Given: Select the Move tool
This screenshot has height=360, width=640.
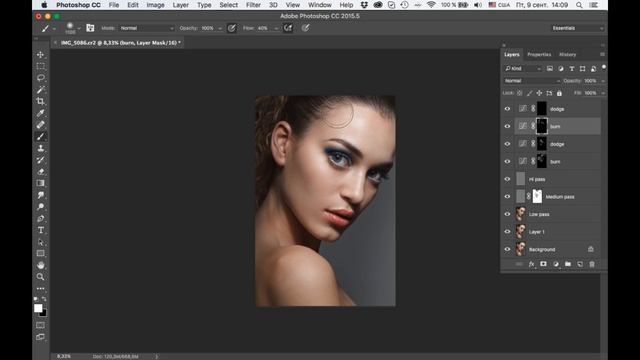Looking at the screenshot, I should [x=40, y=54].
